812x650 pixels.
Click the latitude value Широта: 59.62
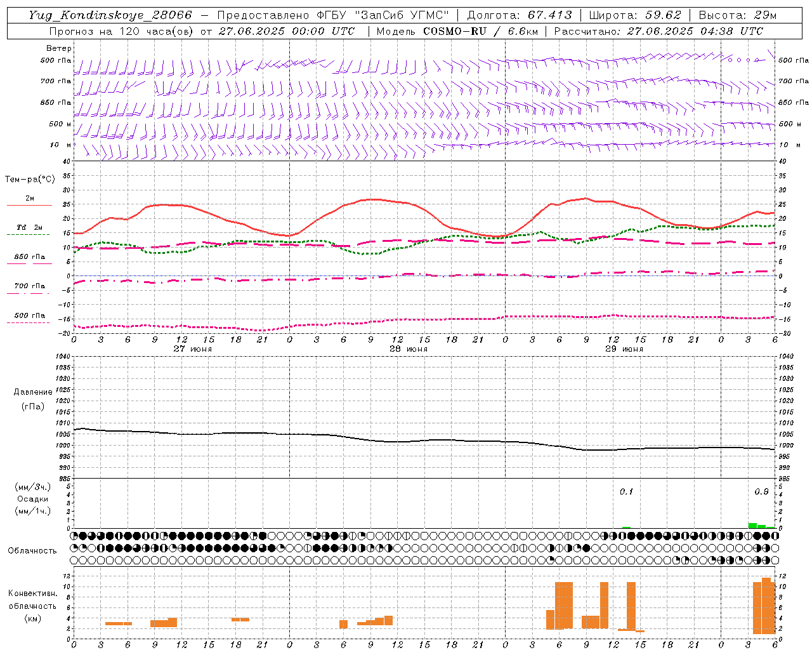click(635, 15)
